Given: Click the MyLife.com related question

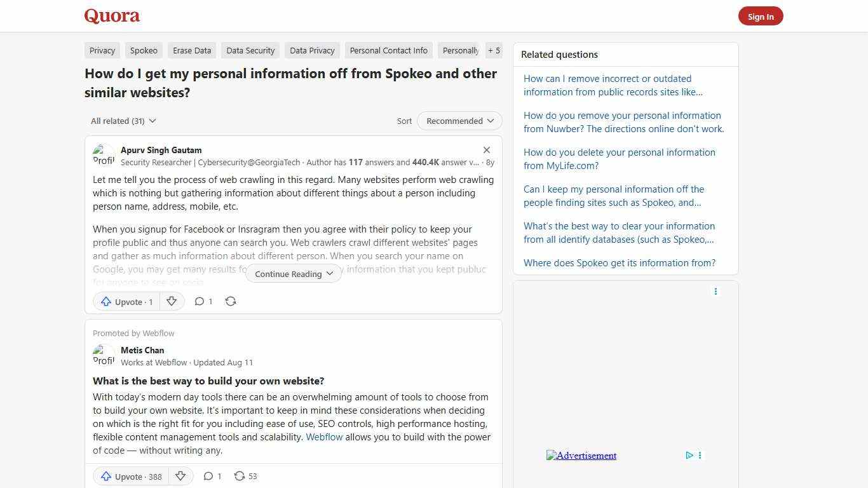Looking at the screenshot, I should point(619,159).
